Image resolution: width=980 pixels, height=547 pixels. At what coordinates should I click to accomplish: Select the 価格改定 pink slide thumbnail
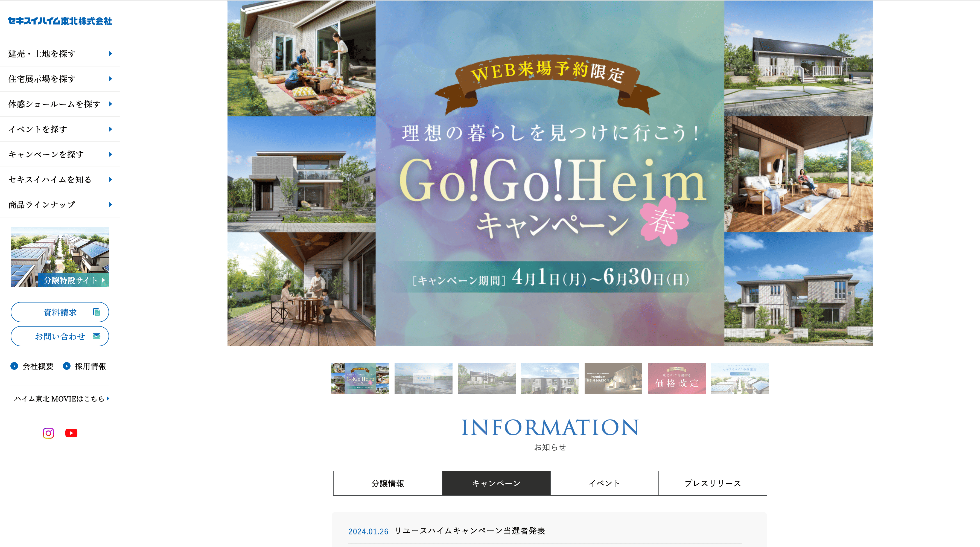tap(676, 378)
